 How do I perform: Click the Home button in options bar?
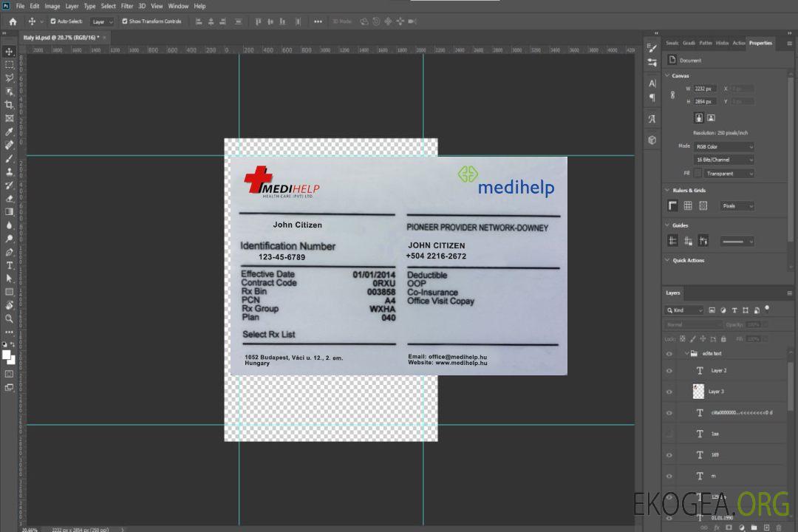pos(13,21)
